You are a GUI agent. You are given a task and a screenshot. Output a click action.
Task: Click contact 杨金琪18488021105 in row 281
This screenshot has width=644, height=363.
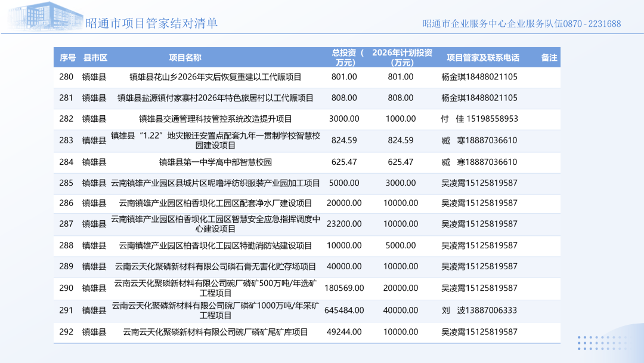(x=479, y=98)
